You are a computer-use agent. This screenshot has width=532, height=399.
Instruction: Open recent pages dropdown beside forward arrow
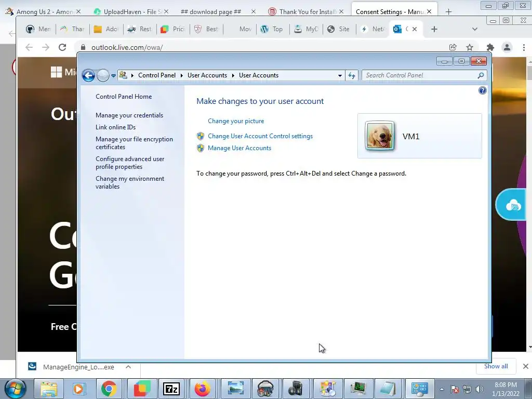(113, 76)
